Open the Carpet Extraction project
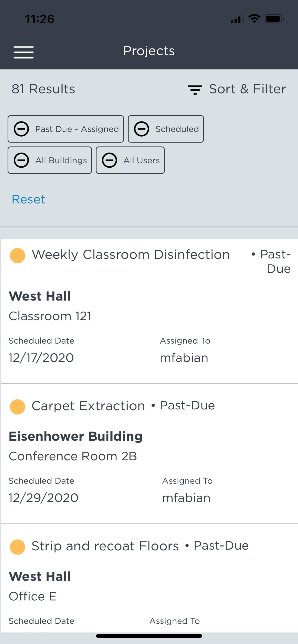The height and width of the screenshot is (644, 298). (88, 406)
